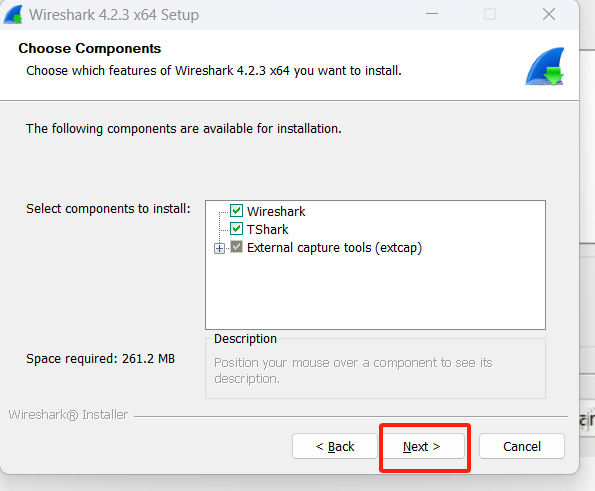
Task: Minimize the Wireshark Setup window
Action: point(432,14)
